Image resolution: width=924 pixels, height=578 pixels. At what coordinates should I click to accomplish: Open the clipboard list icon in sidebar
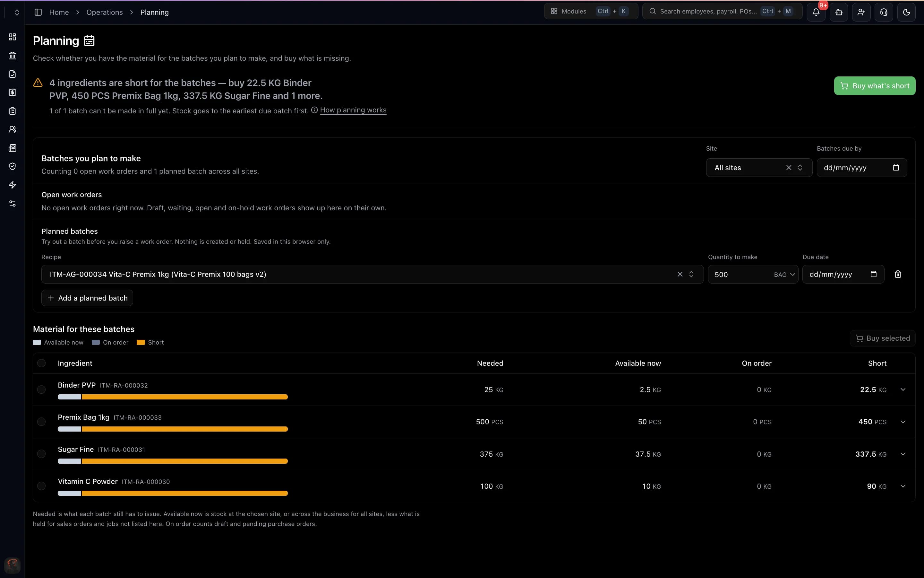12,111
